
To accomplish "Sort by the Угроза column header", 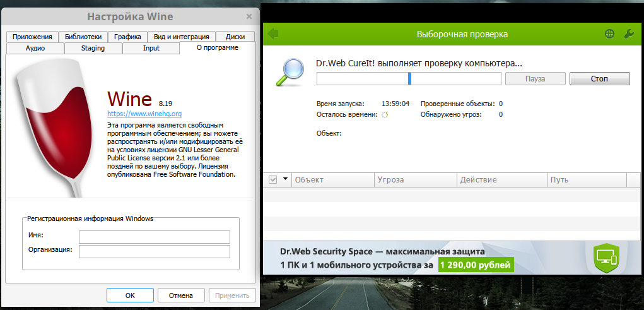I will (414, 180).
